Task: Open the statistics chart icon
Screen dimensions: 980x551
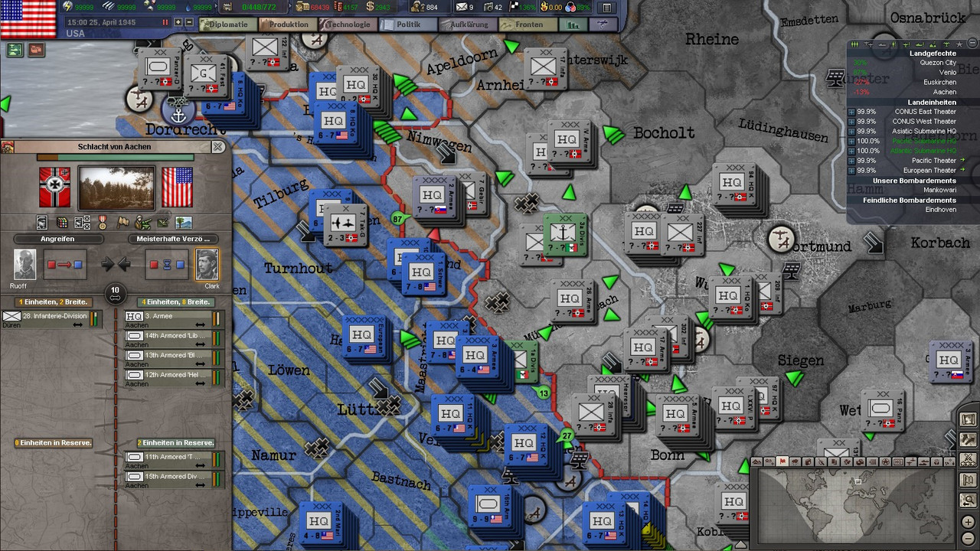Action: [573, 24]
